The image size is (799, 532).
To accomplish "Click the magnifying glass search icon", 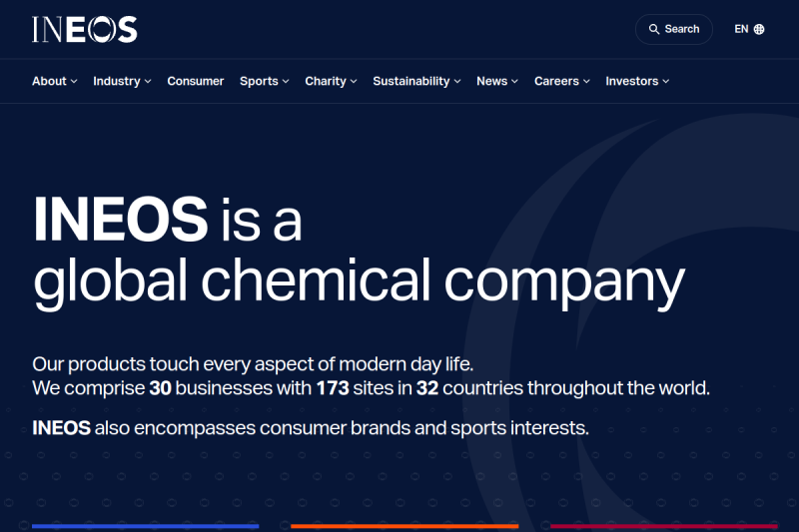I will coord(654,29).
